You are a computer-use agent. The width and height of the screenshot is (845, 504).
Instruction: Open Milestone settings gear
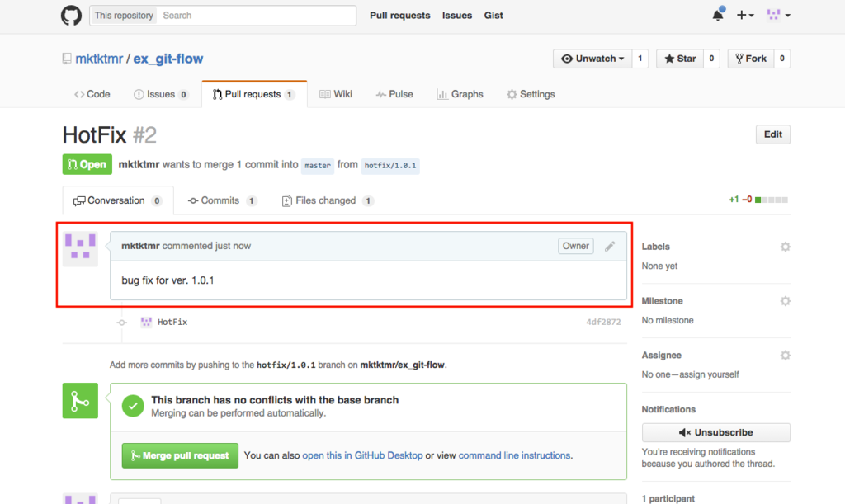tap(786, 301)
